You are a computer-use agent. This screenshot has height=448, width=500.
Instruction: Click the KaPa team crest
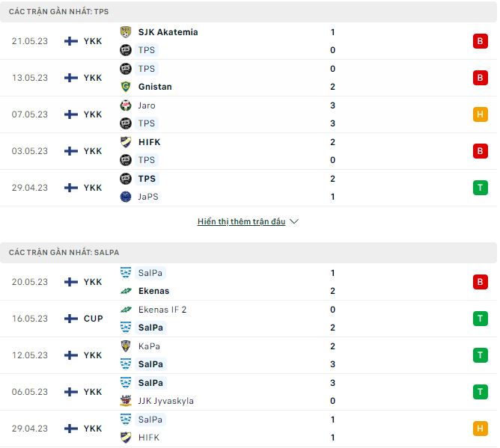coord(126,346)
